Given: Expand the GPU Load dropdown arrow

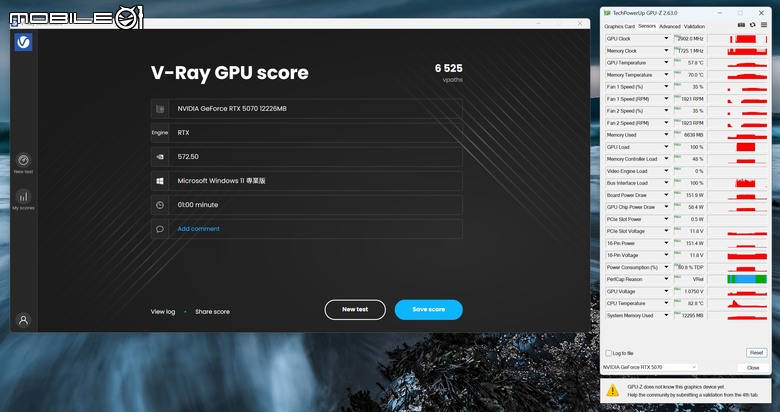Looking at the screenshot, I should pos(666,147).
